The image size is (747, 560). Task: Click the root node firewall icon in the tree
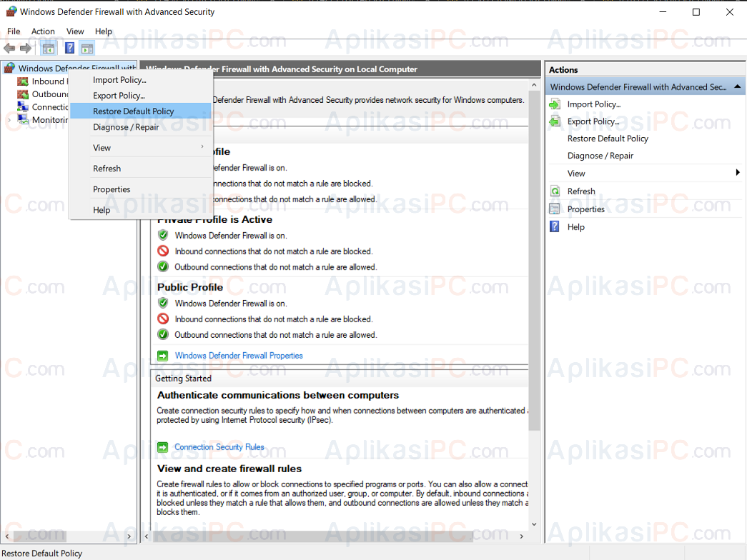coord(9,68)
